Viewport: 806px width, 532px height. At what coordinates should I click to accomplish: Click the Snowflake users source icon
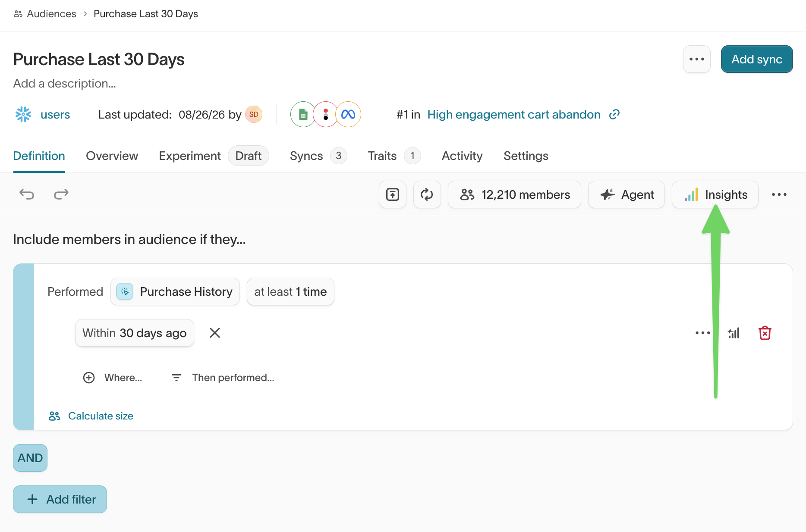pyautogui.click(x=23, y=114)
